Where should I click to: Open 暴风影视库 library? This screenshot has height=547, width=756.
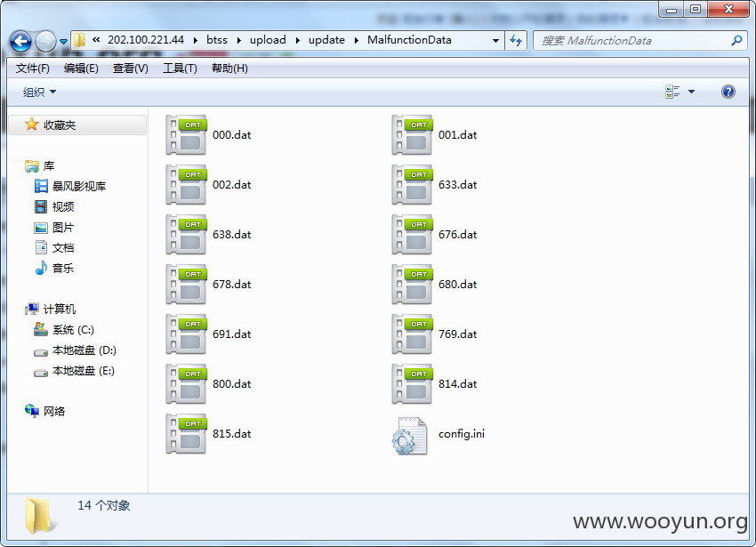click(x=70, y=186)
